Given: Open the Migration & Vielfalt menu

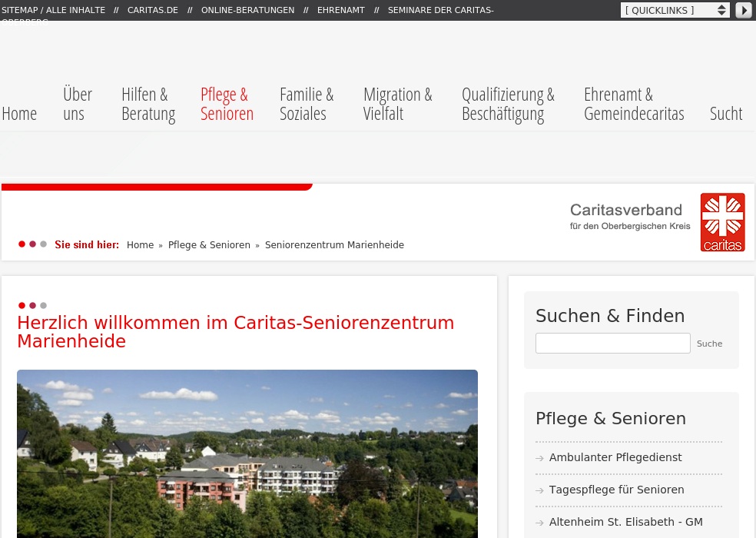Looking at the screenshot, I should coord(397,103).
